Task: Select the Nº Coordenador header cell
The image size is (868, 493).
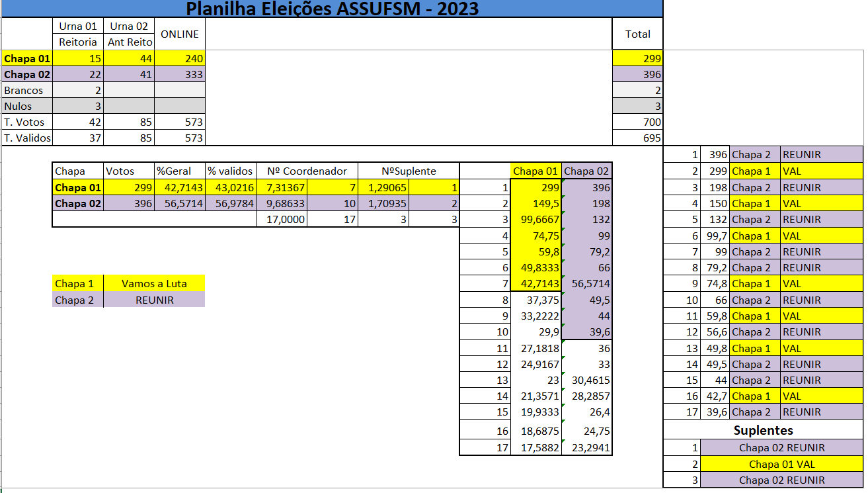Action: point(307,171)
